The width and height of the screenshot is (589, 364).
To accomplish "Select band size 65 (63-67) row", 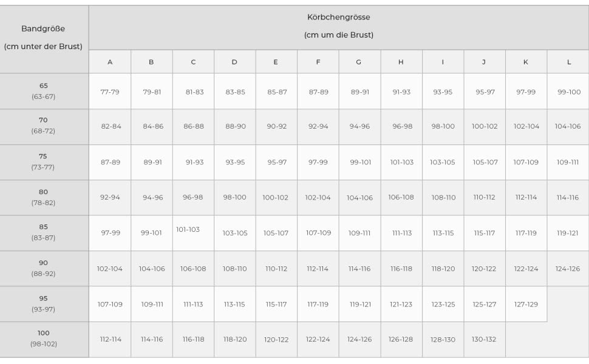I will pyautogui.click(x=43, y=91).
